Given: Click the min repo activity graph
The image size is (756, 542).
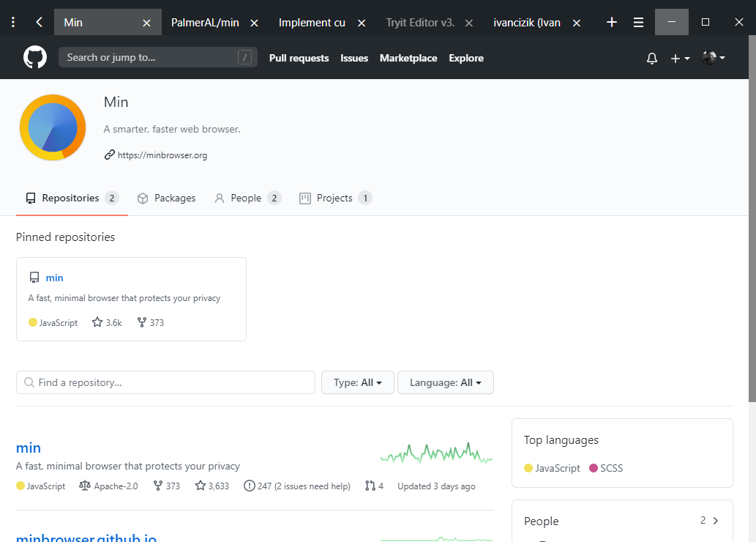Looking at the screenshot, I should point(436,453).
